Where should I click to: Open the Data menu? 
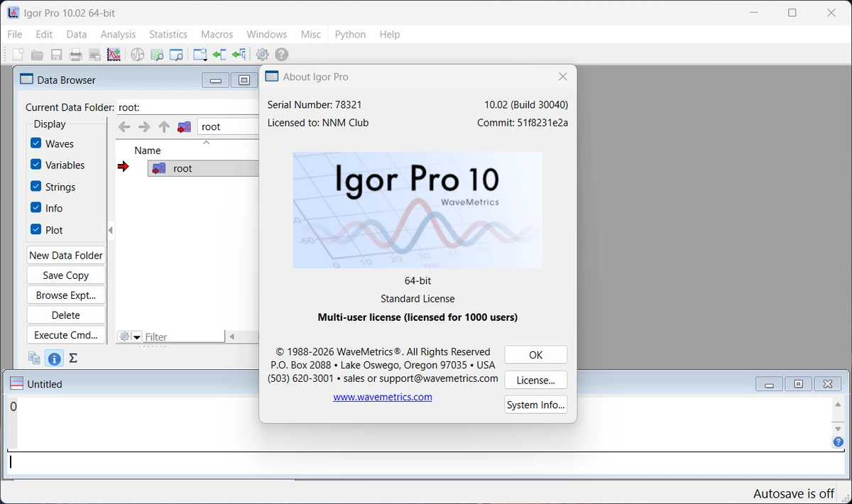click(x=77, y=34)
